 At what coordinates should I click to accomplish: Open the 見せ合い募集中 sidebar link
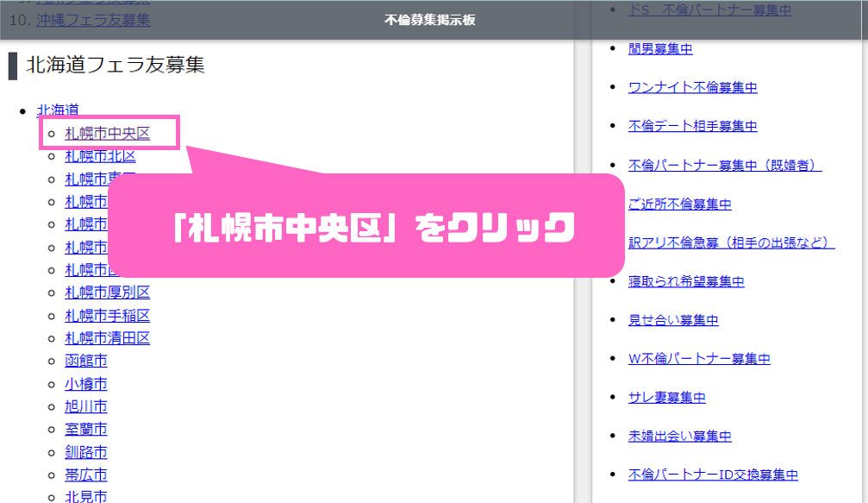[673, 320]
